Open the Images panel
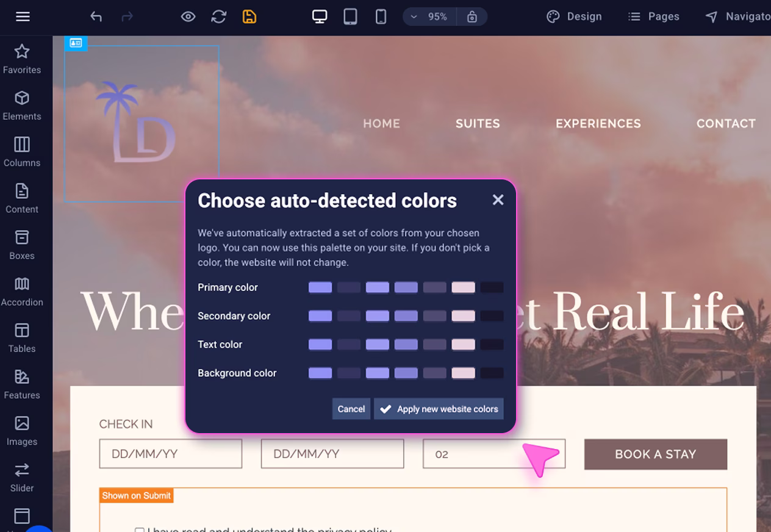 22,430
